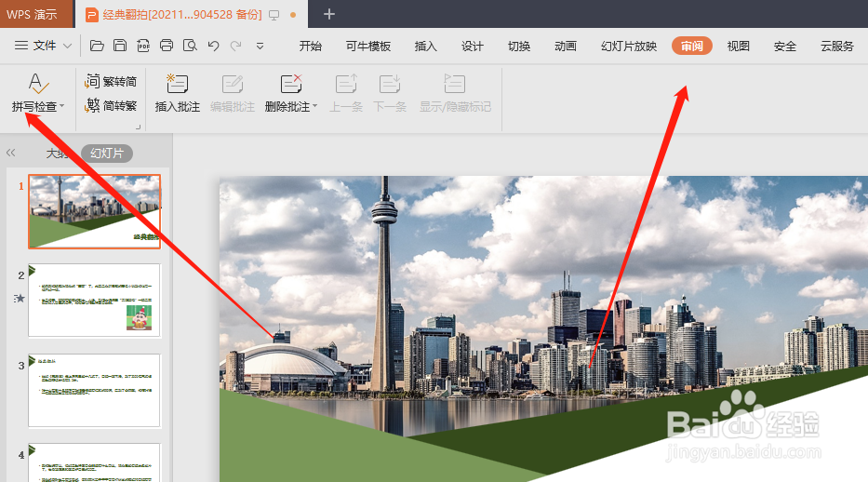Collapse the slide panel with the double chevron
The height and width of the screenshot is (482, 868).
tap(10, 153)
